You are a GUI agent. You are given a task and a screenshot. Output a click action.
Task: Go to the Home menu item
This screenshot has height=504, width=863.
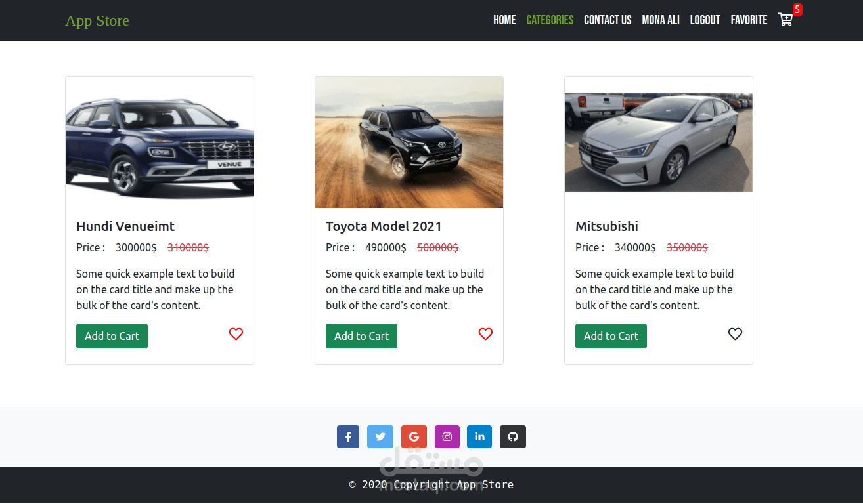(504, 20)
